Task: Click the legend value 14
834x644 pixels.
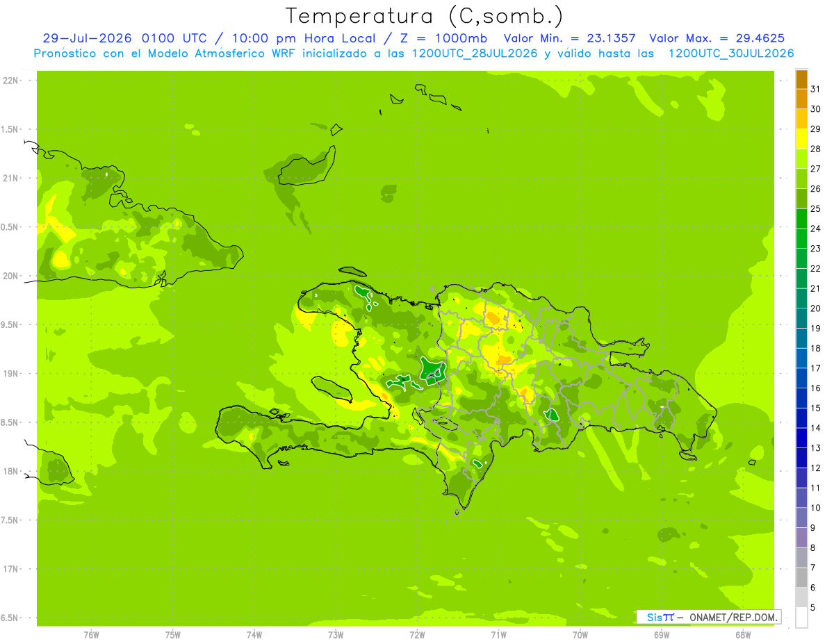Action: point(815,428)
